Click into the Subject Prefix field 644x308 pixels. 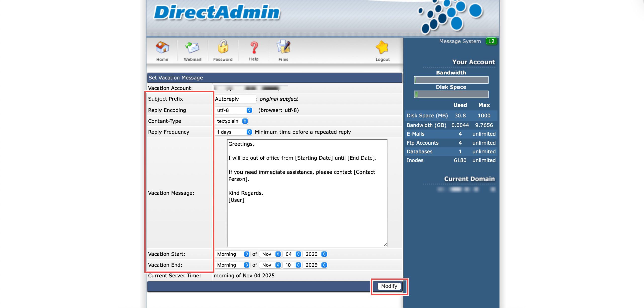tap(234, 99)
